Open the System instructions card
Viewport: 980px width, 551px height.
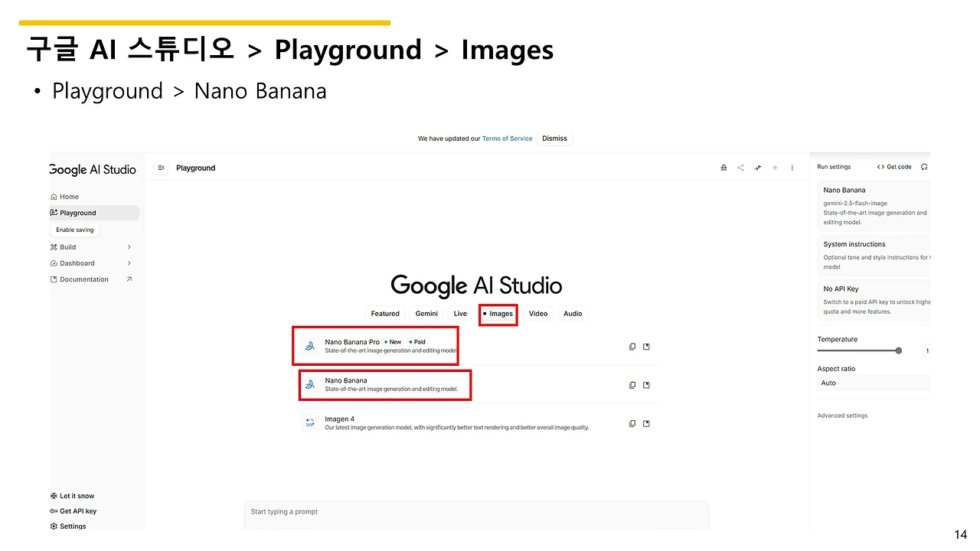click(x=874, y=256)
